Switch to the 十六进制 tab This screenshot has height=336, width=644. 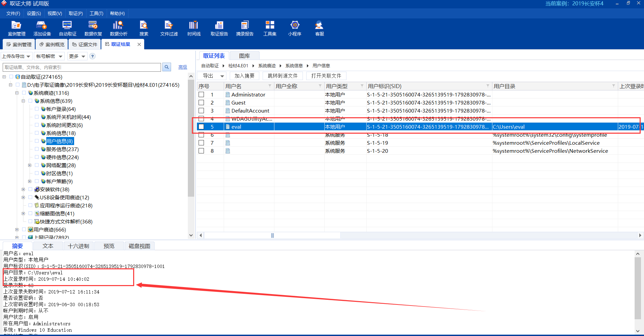pos(78,246)
